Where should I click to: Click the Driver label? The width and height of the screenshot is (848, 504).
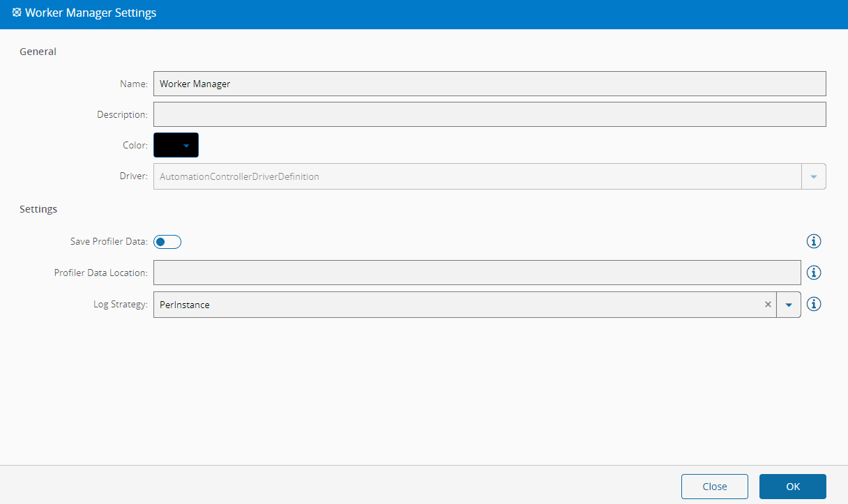133,176
